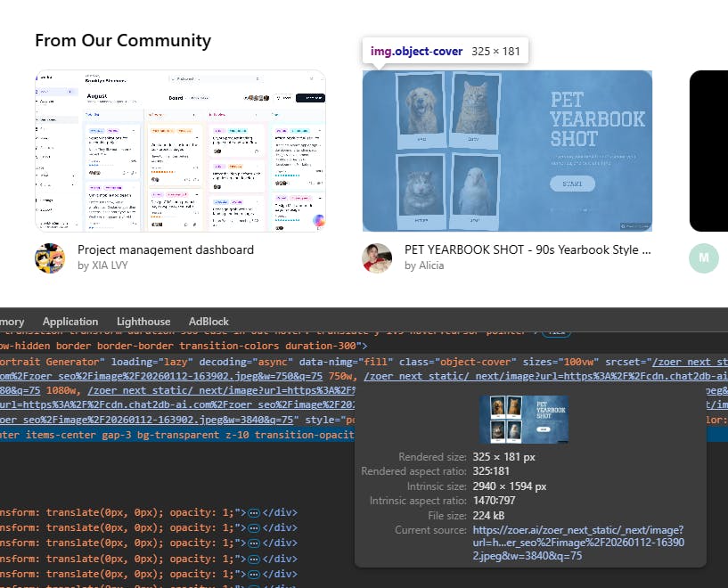The height and width of the screenshot is (588, 728).
Task: Click Alicia's author avatar
Action: [x=377, y=258]
